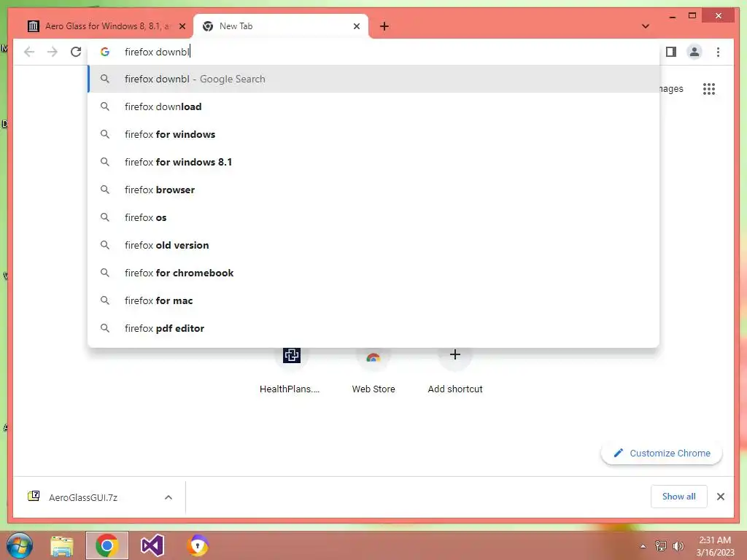747x560 pixels.
Task: Open Chrome's three-dot menu
Action: click(x=718, y=52)
